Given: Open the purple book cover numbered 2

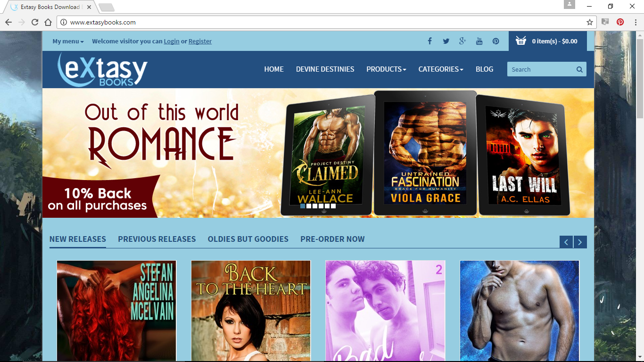Looking at the screenshot, I should click(x=385, y=311).
